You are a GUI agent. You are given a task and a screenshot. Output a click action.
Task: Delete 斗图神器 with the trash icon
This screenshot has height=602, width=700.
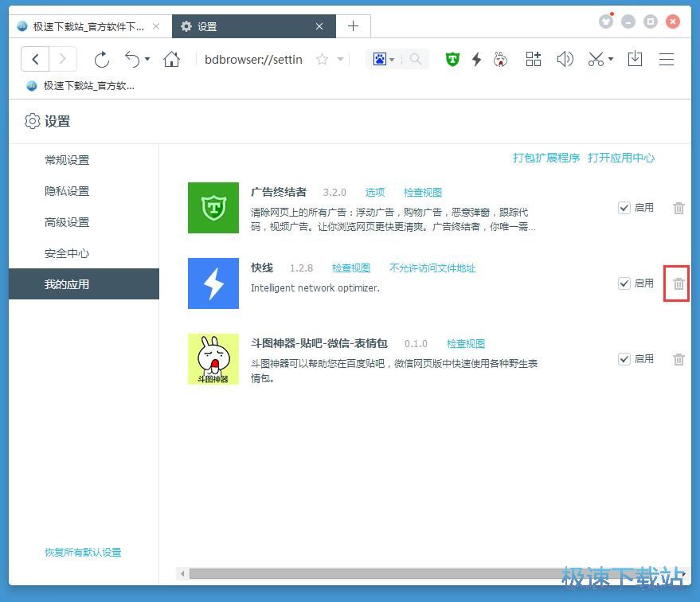(678, 359)
